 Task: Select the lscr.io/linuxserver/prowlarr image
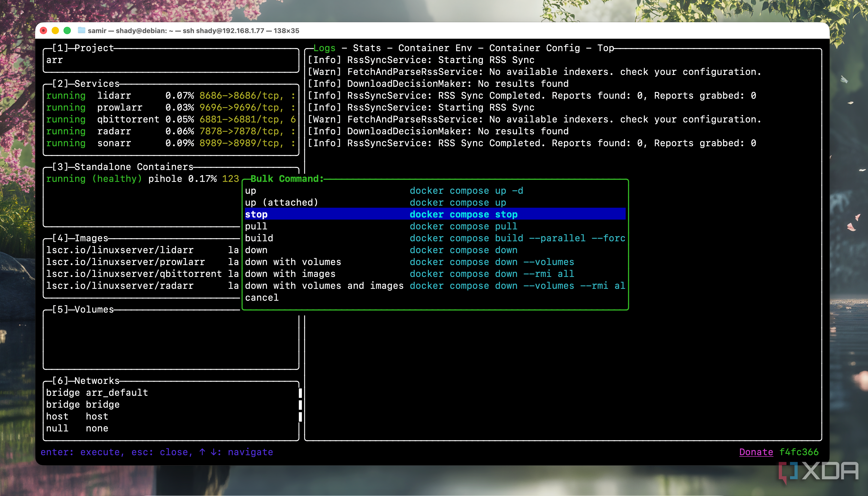click(125, 262)
